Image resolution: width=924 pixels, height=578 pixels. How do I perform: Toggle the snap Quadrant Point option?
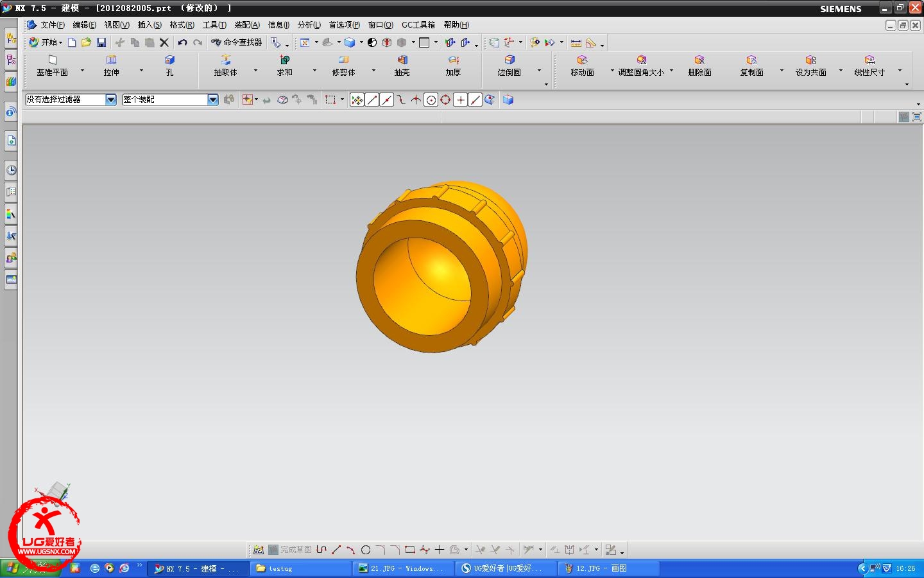[x=445, y=100]
